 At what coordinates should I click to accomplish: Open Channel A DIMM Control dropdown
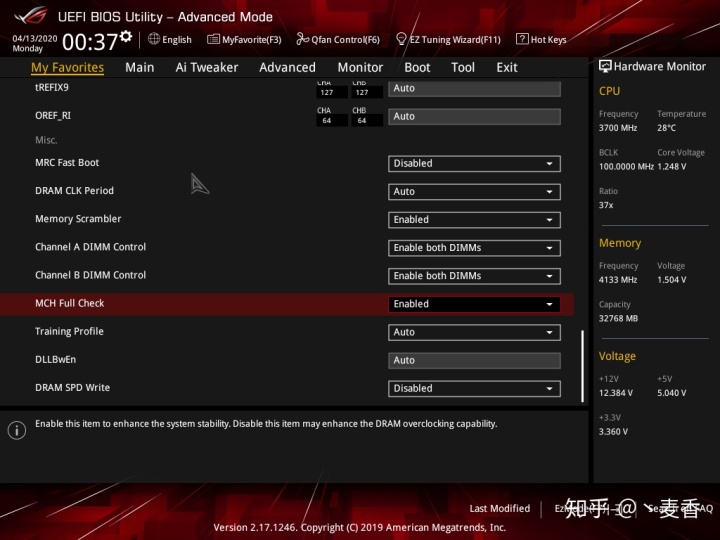click(474, 248)
